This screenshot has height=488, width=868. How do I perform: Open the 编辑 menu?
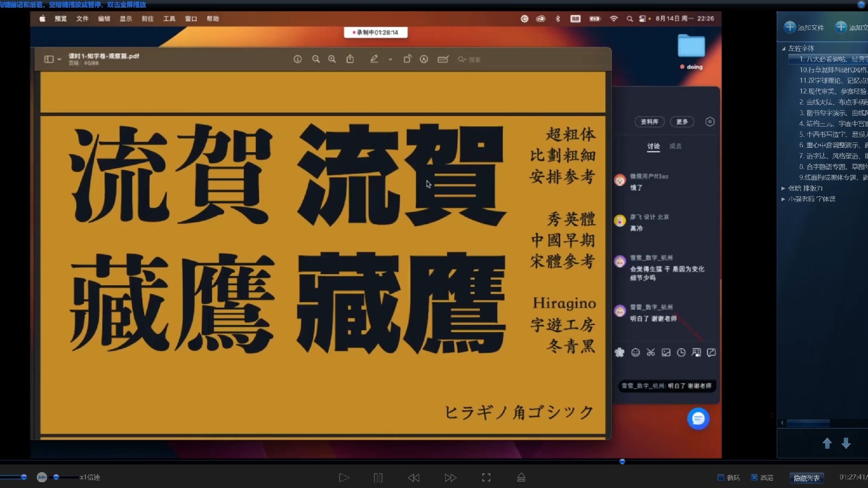104,19
